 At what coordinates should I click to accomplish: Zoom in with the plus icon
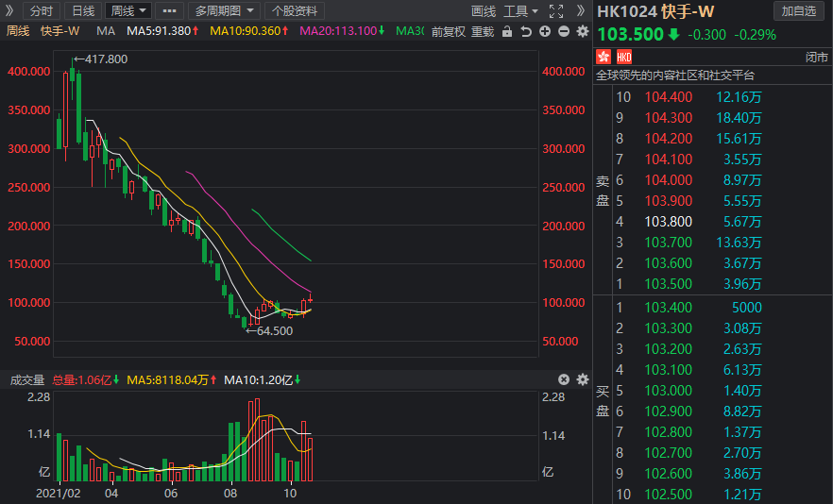(545, 32)
